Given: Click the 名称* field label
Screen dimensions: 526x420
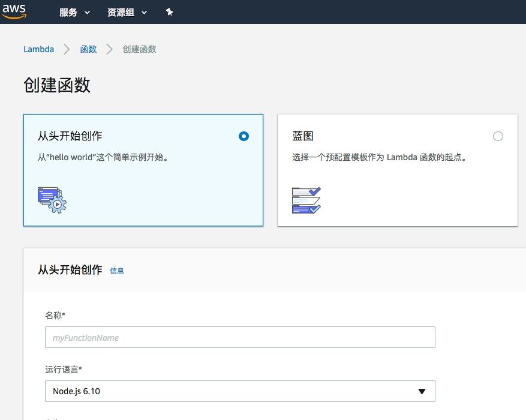Looking at the screenshot, I should click(55, 316).
